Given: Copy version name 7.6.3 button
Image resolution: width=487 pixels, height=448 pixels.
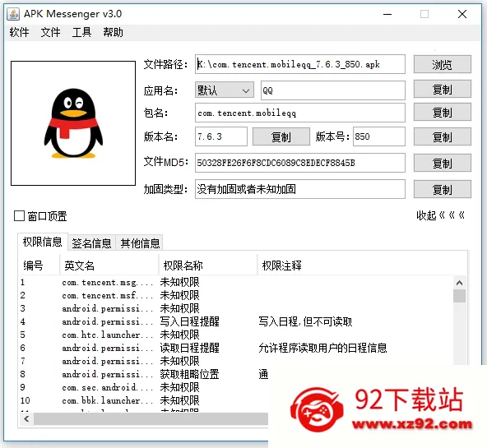Looking at the screenshot, I should click(x=281, y=136).
